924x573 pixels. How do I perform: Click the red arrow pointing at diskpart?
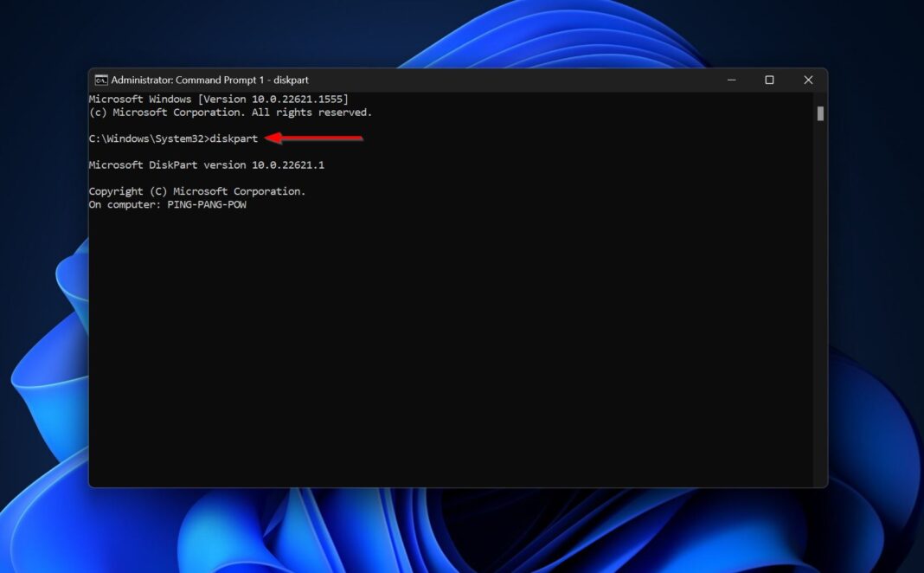(x=311, y=138)
